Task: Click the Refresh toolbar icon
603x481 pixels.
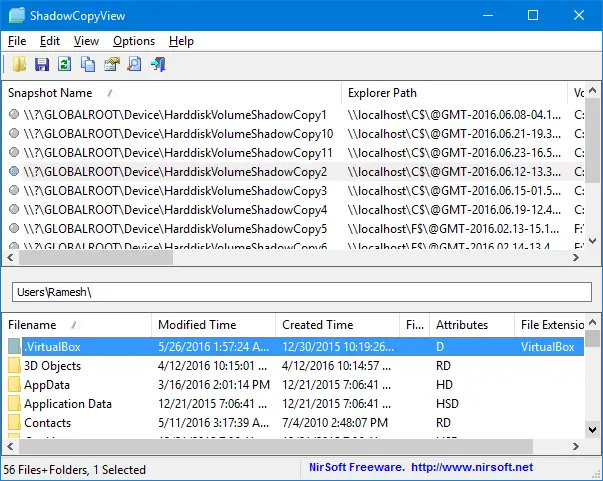Action: click(65, 64)
